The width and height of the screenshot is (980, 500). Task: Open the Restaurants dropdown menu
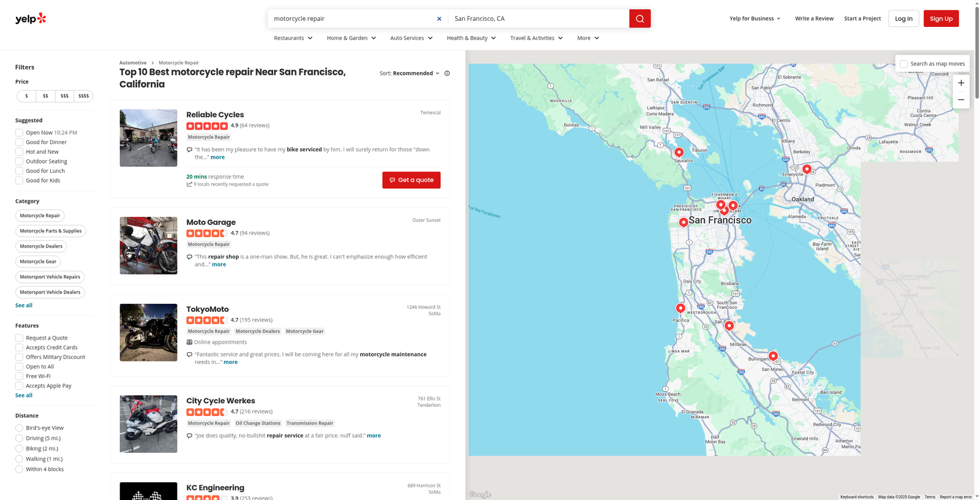pos(293,38)
